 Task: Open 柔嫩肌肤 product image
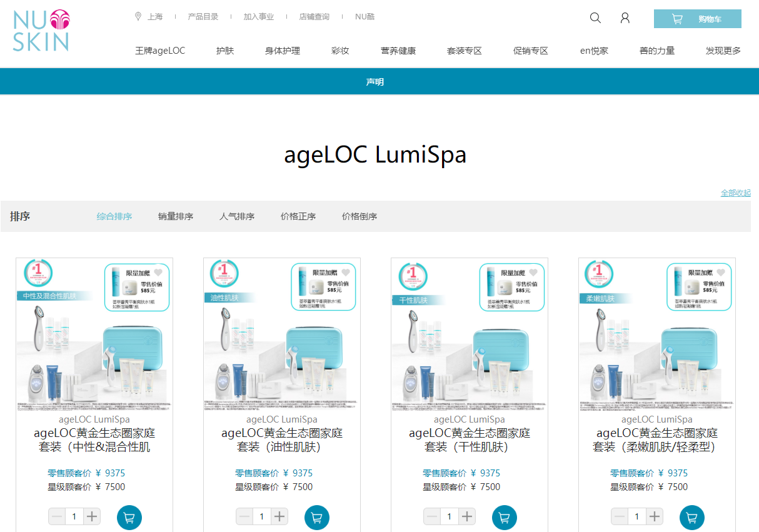point(657,334)
